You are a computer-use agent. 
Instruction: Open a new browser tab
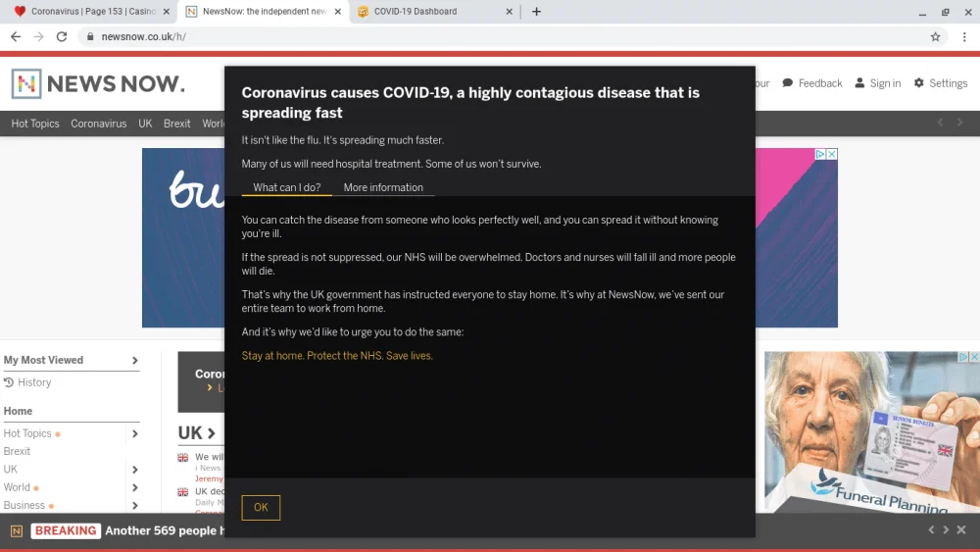click(536, 11)
